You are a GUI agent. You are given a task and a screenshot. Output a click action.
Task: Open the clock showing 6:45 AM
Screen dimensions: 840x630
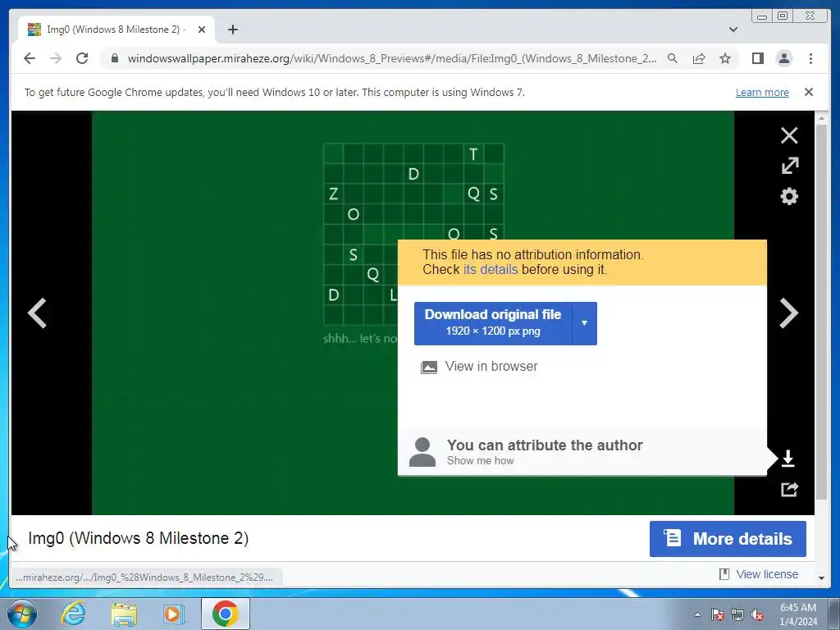click(797, 614)
